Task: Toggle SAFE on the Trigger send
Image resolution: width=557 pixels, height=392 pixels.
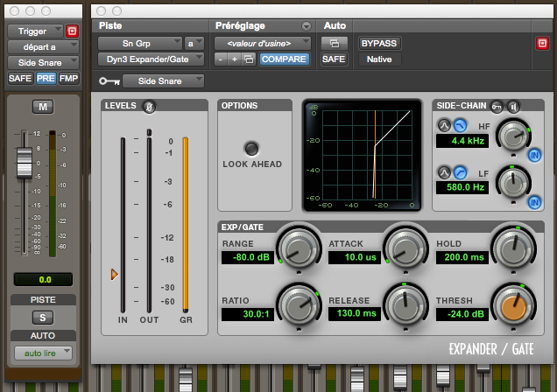Action: tap(20, 79)
